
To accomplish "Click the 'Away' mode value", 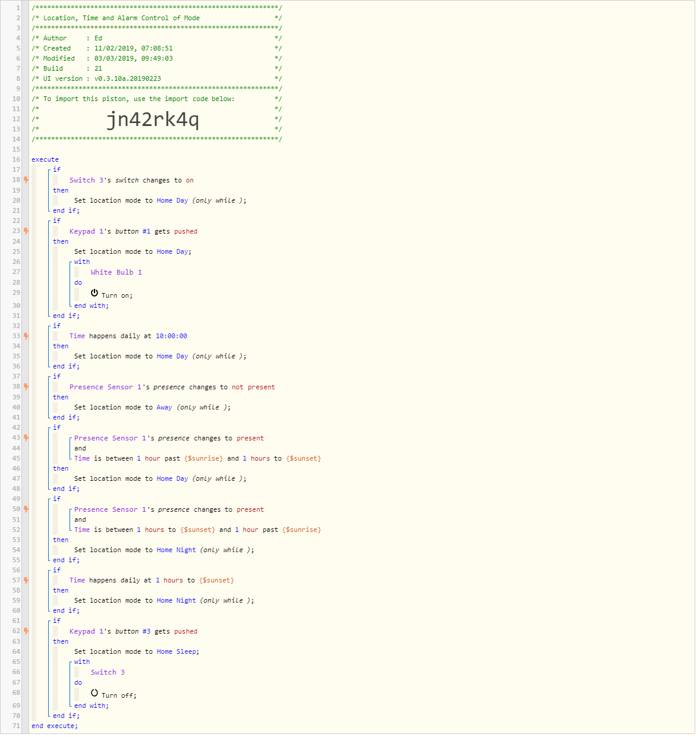I will pos(165,407).
